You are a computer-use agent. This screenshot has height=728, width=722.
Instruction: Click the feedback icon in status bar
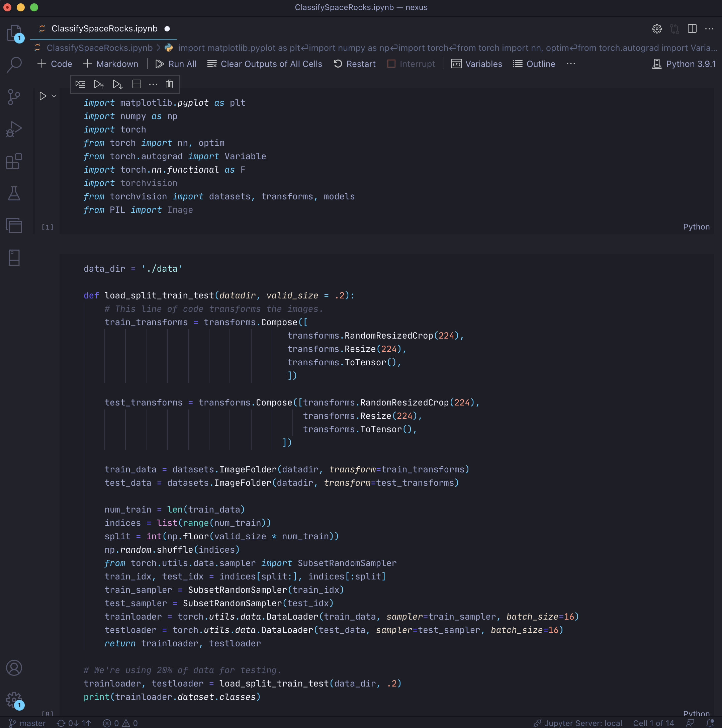click(x=690, y=723)
